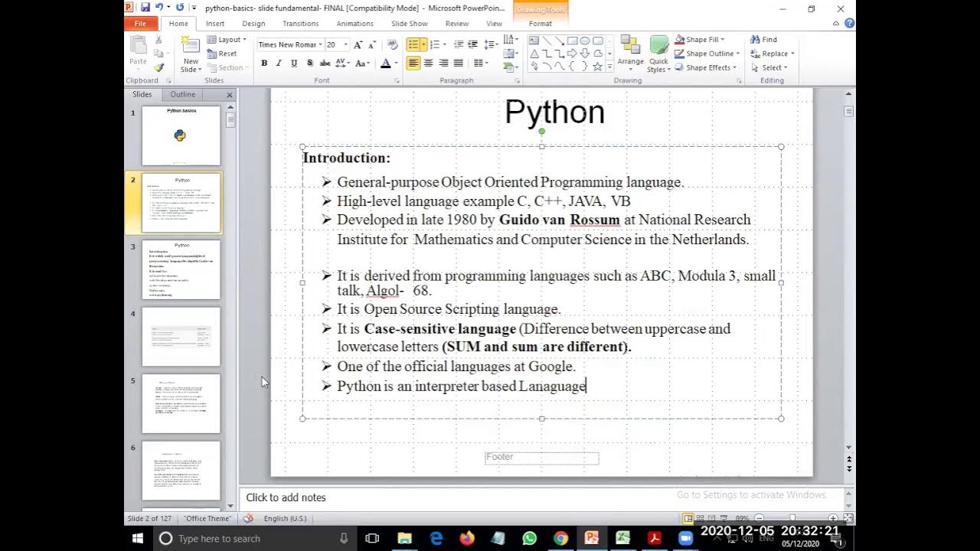
Task: Switch to the Outline pane tab
Action: pyautogui.click(x=182, y=95)
